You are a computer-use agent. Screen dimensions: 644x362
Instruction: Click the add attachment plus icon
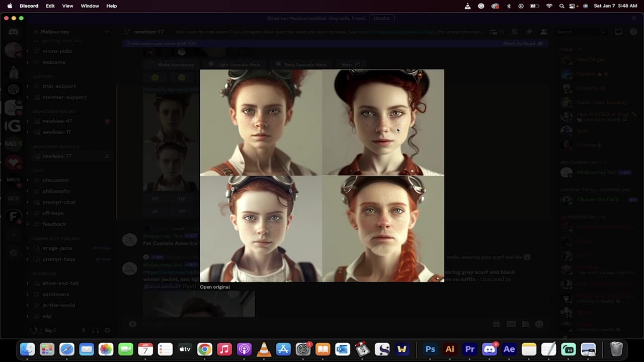(x=133, y=324)
